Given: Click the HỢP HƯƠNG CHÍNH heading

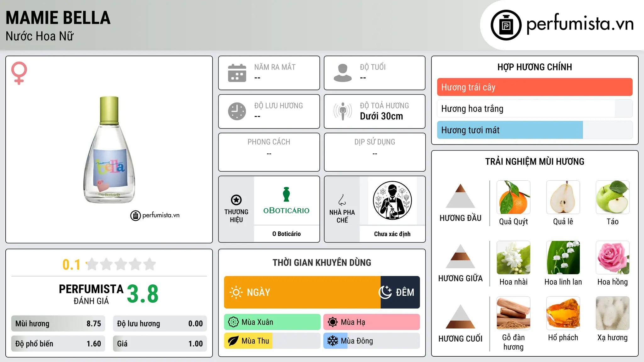Looking at the screenshot, I should tap(535, 67).
